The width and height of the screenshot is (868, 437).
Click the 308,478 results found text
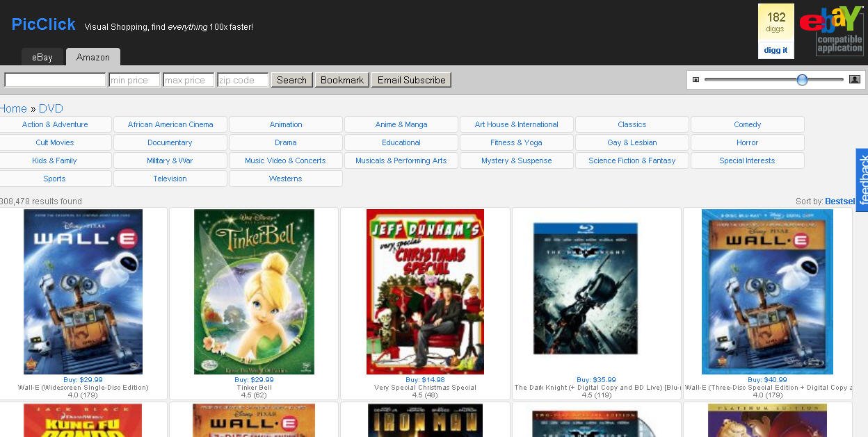coord(41,201)
